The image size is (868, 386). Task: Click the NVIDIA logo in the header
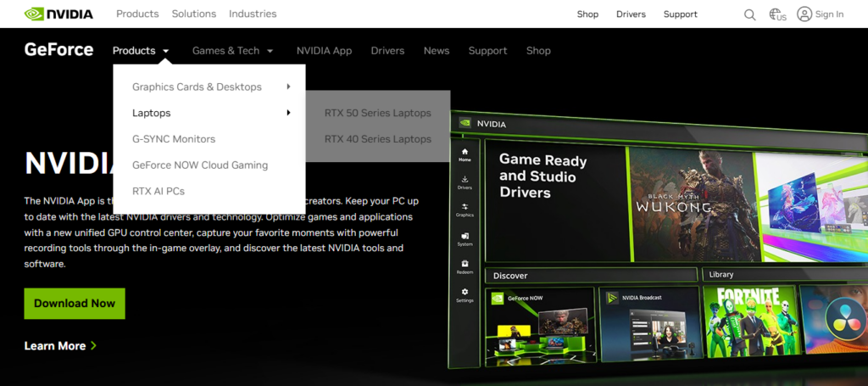[x=58, y=14]
